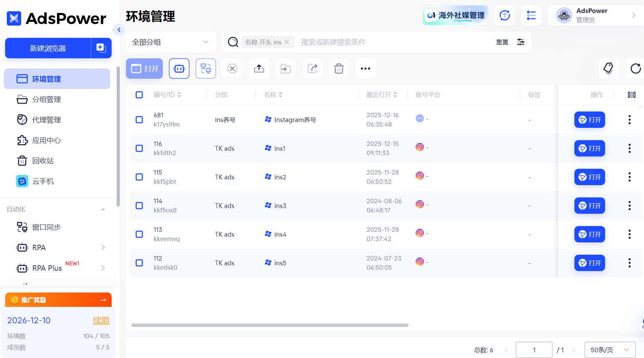
Task: Click the 新建浏览器 button
Action: coord(47,48)
